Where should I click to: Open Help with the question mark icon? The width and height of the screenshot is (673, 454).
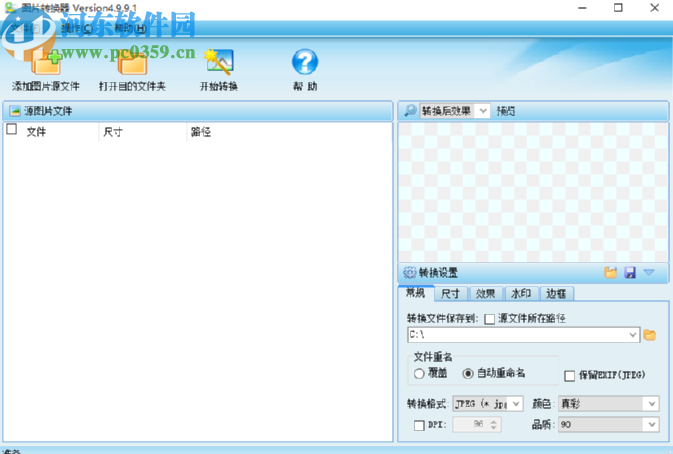point(305,62)
